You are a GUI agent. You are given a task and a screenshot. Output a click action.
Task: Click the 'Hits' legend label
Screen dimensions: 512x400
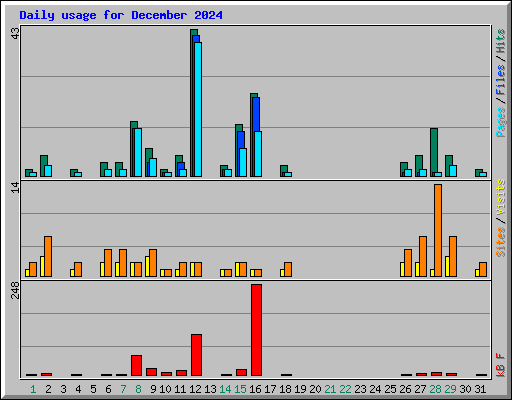(500, 41)
